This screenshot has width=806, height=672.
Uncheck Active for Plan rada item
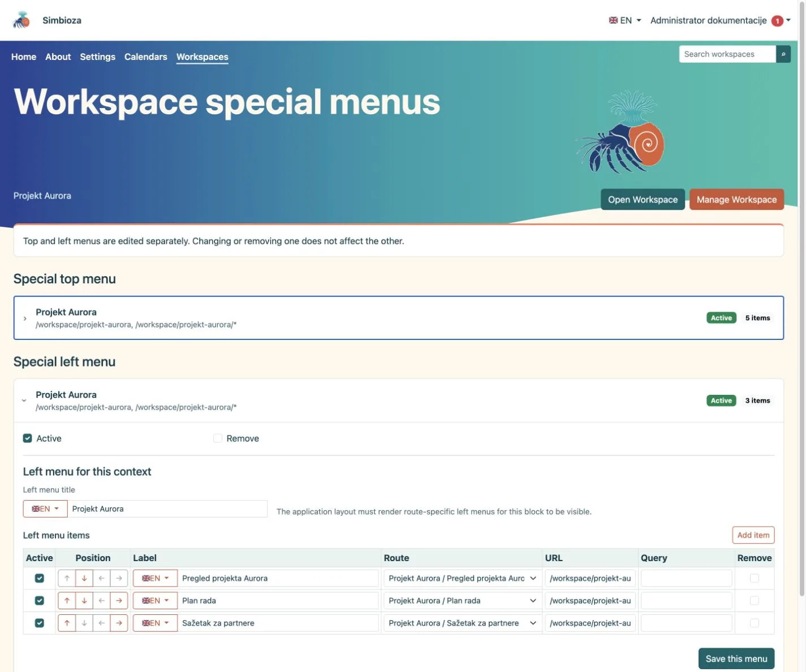40,601
